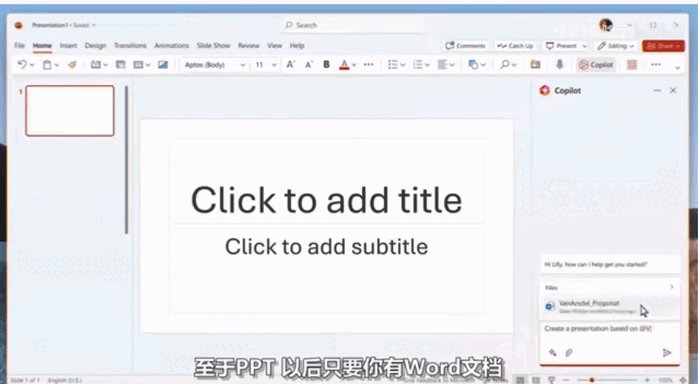Click the prompt guide sparkle icon
The width and height of the screenshot is (698, 384).
click(552, 352)
